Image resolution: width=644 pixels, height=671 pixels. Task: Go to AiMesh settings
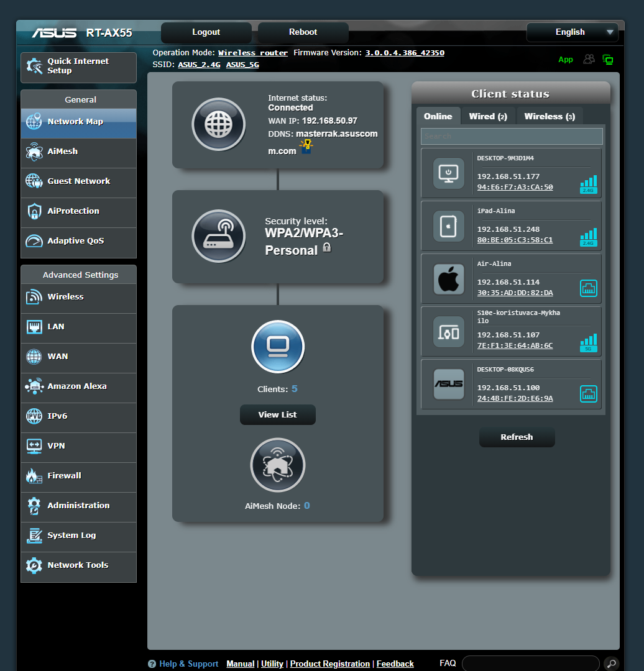pos(78,153)
